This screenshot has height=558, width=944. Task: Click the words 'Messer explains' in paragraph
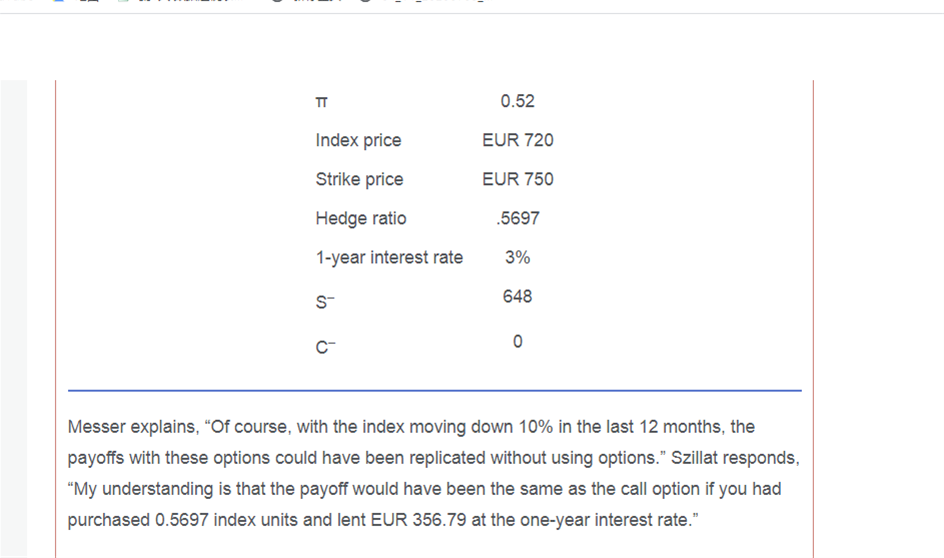(x=132, y=427)
